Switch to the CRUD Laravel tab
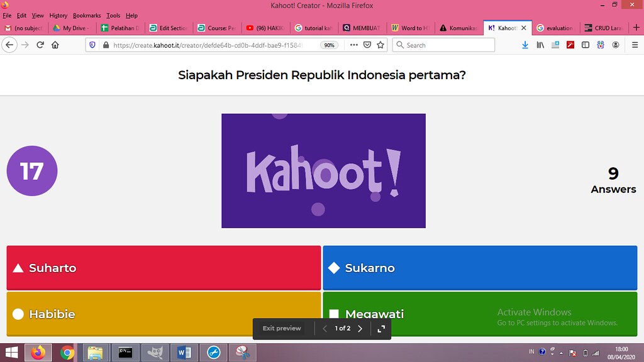This screenshot has width=644, height=362. pyautogui.click(x=604, y=28)
